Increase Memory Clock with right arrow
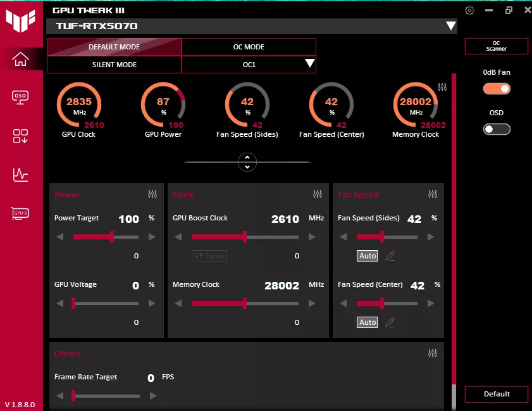 point(312,303)
